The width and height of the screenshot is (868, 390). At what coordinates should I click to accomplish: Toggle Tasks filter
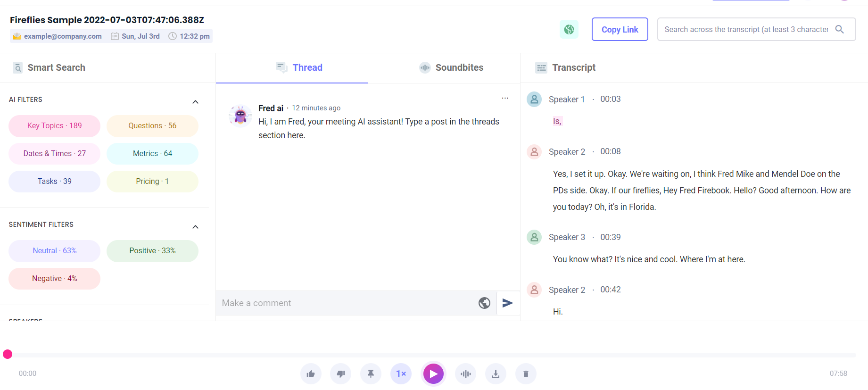coord(55,182)
